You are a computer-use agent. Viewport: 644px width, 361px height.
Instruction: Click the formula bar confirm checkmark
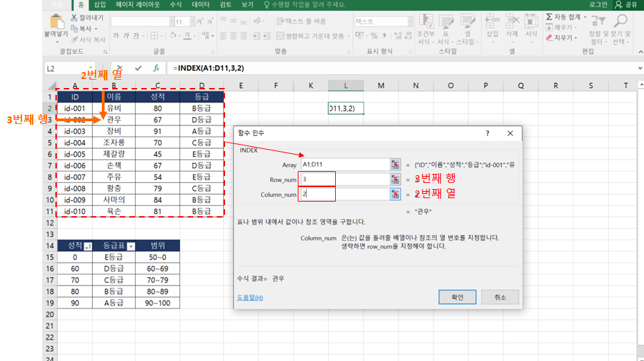[138, 69]
